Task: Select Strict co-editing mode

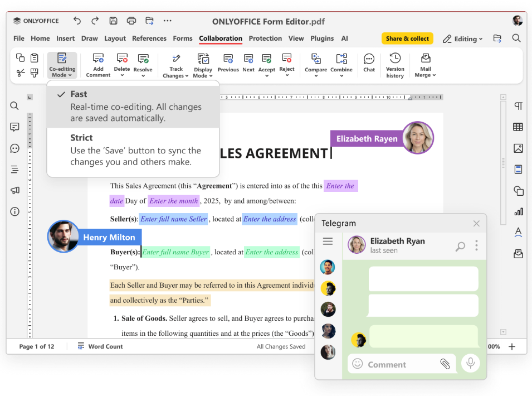Action: [x=133, y=150]
